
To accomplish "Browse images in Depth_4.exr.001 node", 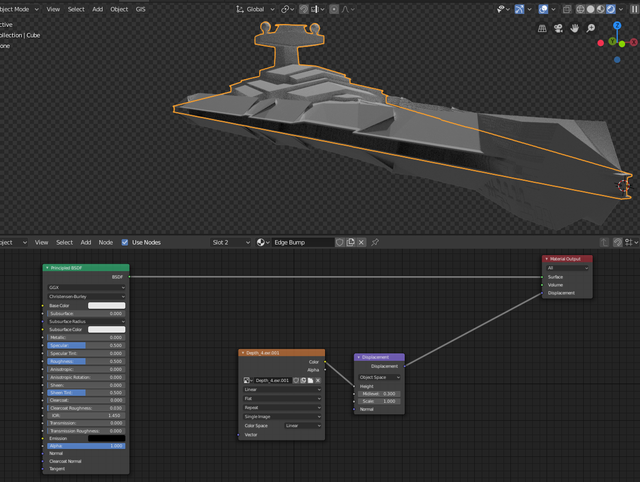I will coord(248,380).
